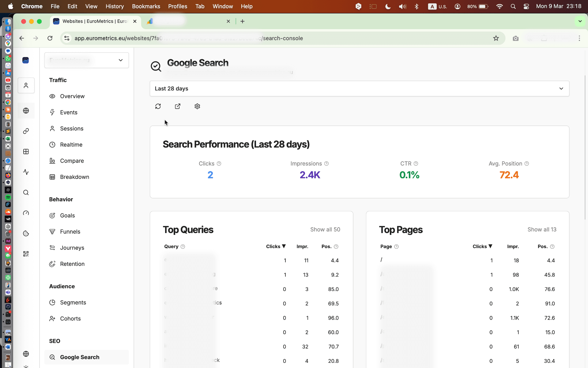Click the Clicks help info icon
The height and width of the screenshot is (368, 588).
[x=219, y=164]
